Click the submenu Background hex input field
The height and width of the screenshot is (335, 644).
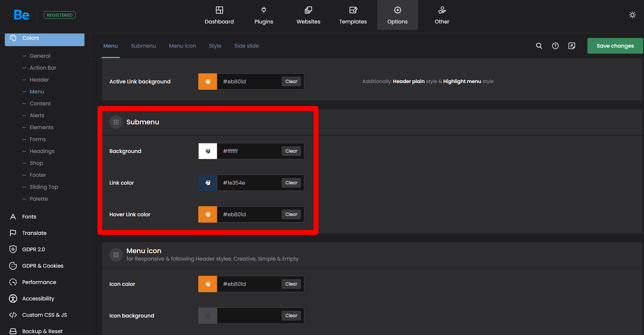point(249,151)
